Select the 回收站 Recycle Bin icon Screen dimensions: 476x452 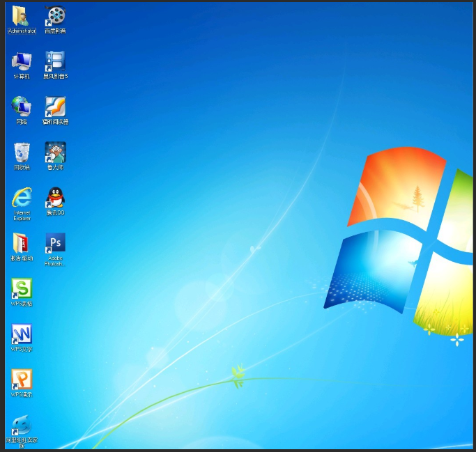tap(22, 152)
